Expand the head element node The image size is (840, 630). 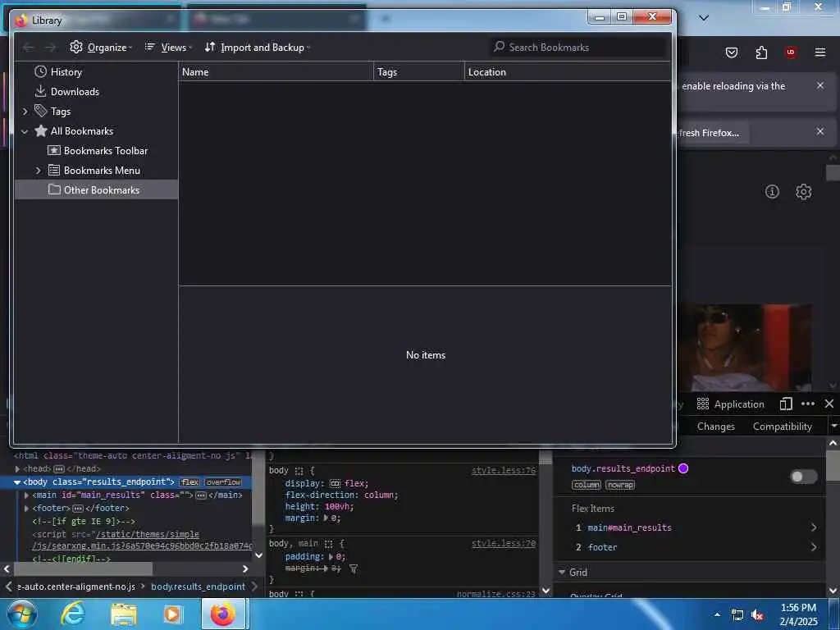[x=17, y=468]
